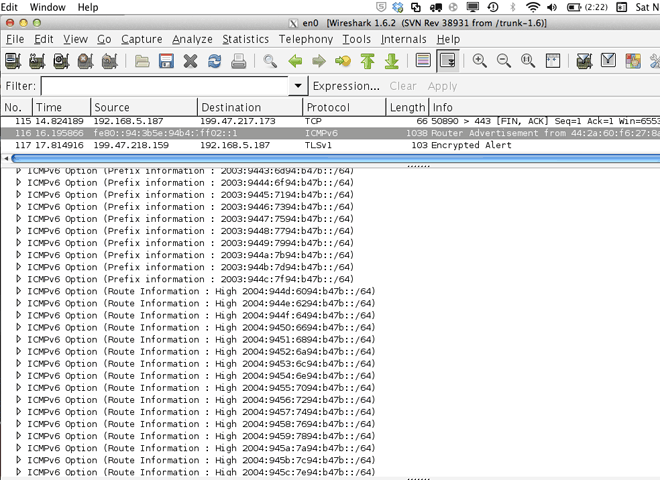
Task: Expand Route Information 2004:9450:6694:b47b::/64 option
Action: (x=19, y=327)
